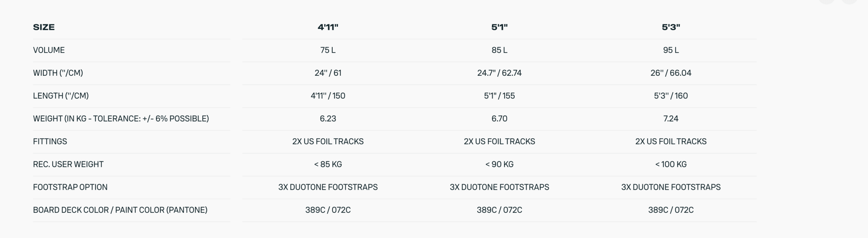
Task: Click 2X US FOIL TRACKS under 4'11"
Action: 328,141
